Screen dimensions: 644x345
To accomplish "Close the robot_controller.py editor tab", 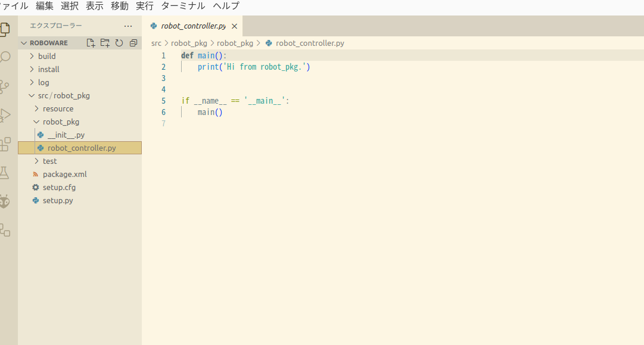I will coord(234,26).
